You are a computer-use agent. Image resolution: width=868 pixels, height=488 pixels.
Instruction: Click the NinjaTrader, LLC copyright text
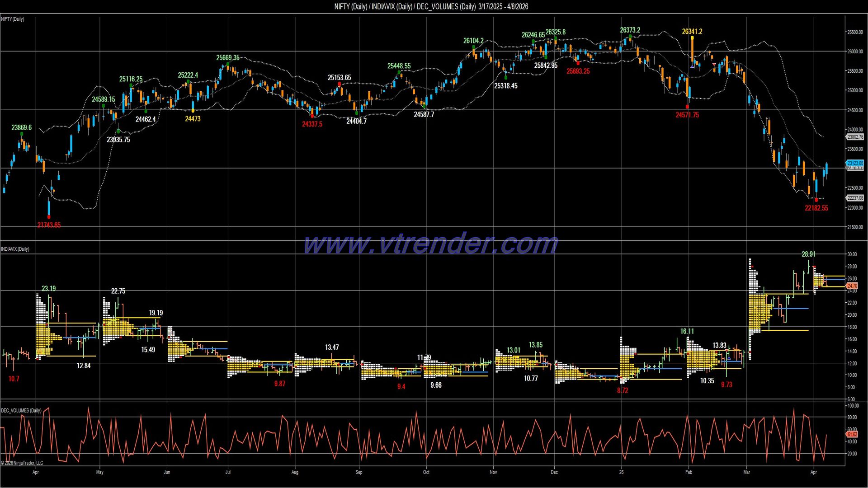click(22, 463)
